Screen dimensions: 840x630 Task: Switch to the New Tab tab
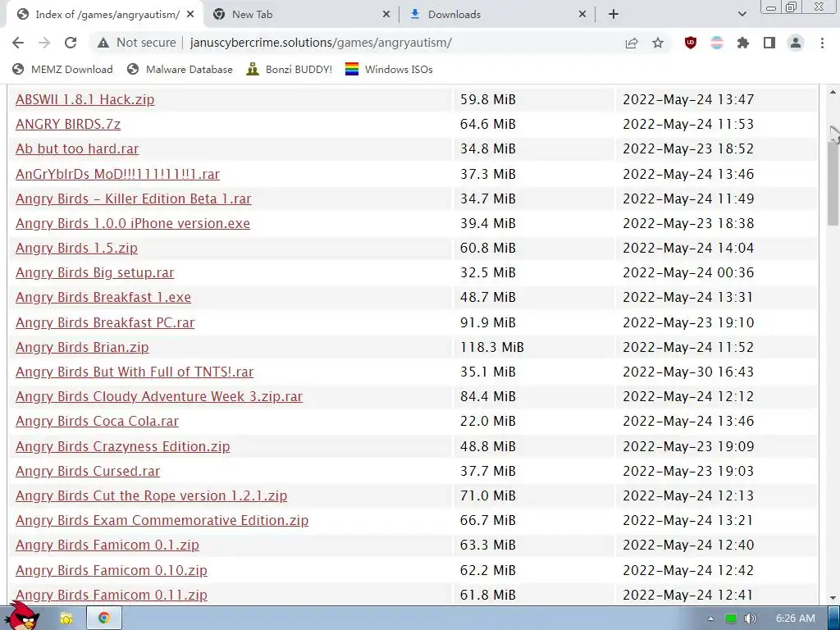tap(301, 15)
